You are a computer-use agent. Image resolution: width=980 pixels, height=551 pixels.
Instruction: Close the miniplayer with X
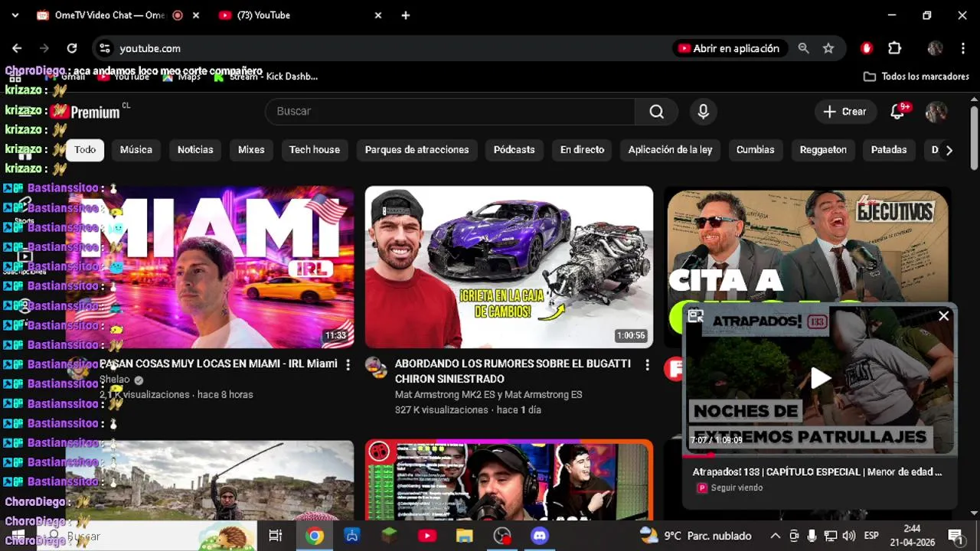(x=943, y=316)
